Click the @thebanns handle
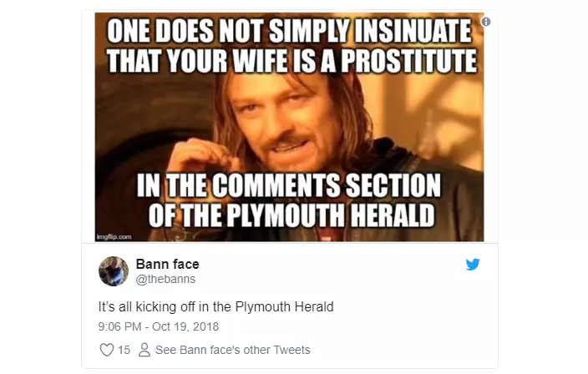Screen dimensions: 588x374 (163, 280)
